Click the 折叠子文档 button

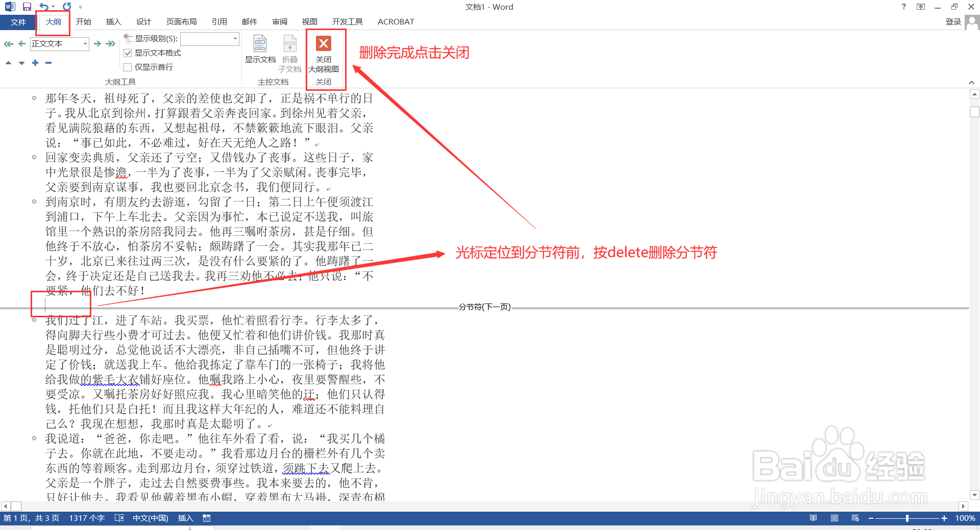coord(290,54)
